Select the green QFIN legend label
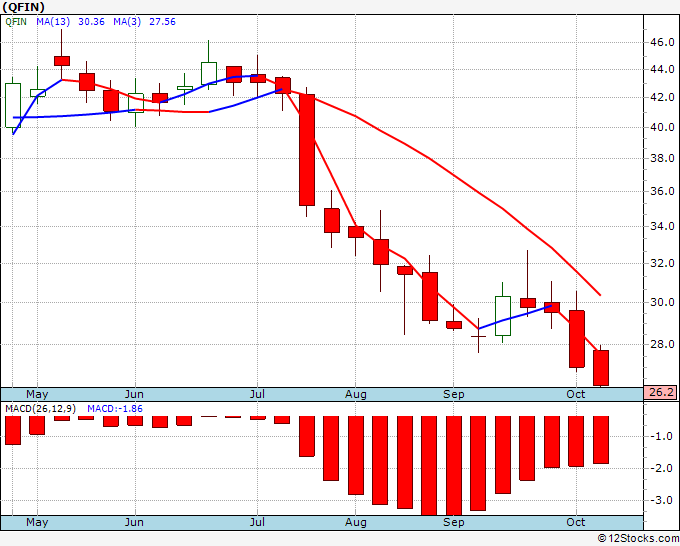The height and width of the screenshot is (546, 680). 16,22
